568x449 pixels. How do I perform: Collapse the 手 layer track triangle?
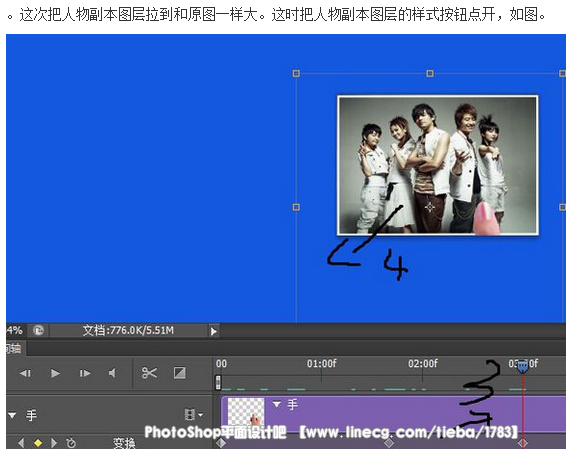(12, 415)
